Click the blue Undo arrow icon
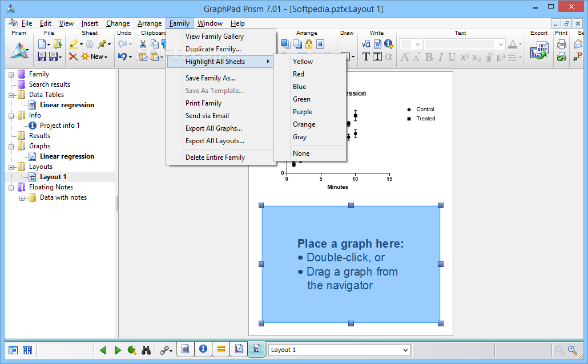 tap(122, 56)
